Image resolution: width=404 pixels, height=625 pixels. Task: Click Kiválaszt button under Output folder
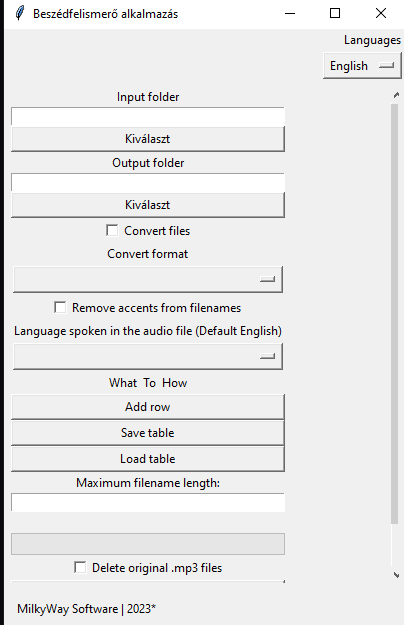pos(148,205)
